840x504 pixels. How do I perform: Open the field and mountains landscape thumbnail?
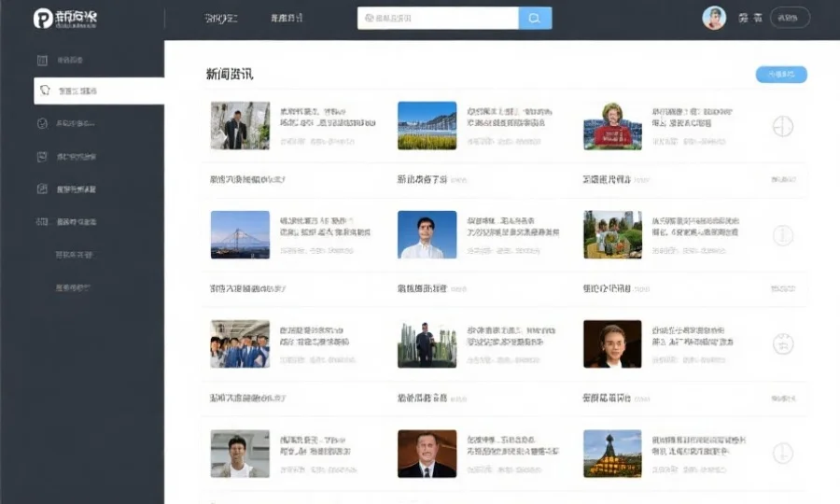click(x=427, y=125)
